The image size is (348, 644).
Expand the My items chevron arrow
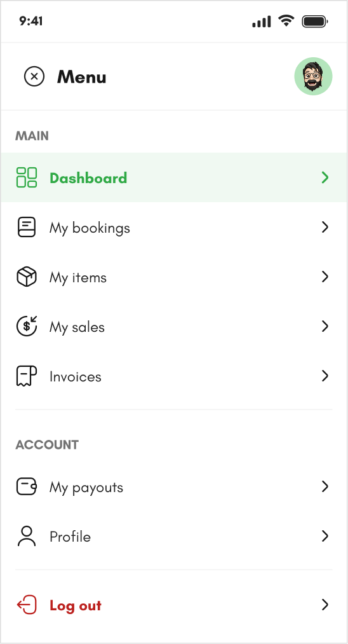point(325,277)
